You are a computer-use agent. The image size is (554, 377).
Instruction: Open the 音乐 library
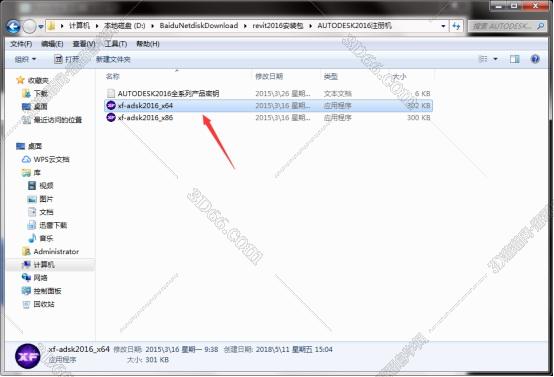click(x=46, y=238)
